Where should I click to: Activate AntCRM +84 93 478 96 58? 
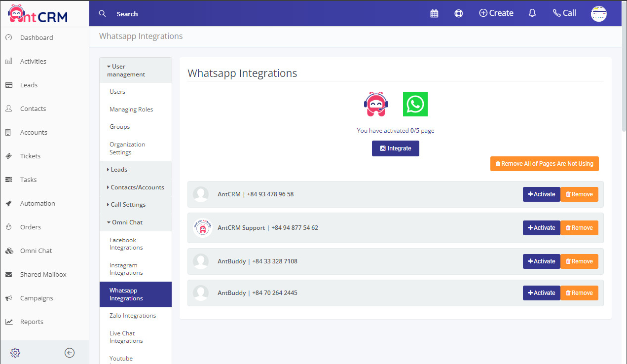(542, 194)
